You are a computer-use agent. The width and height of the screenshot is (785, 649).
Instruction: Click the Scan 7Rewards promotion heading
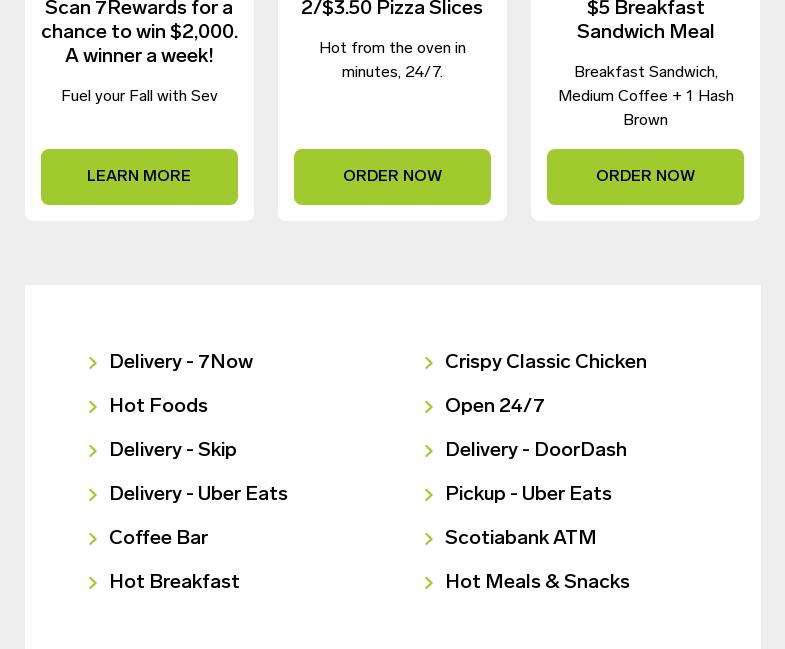pyautogui.click(x=139, y=32)
